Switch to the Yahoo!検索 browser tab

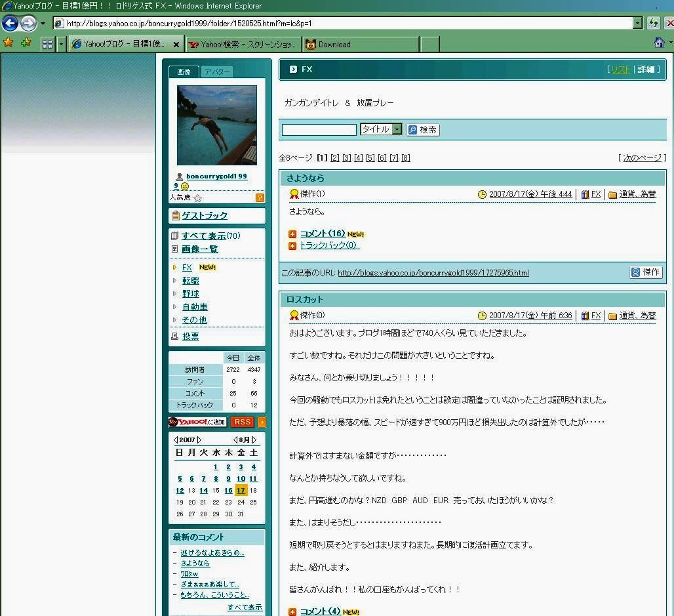coord(243,44)
